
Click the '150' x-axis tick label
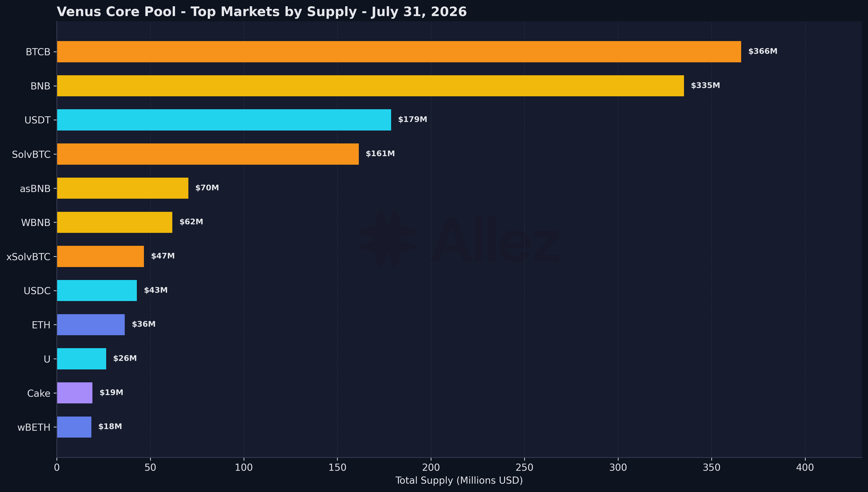(337, 468)
